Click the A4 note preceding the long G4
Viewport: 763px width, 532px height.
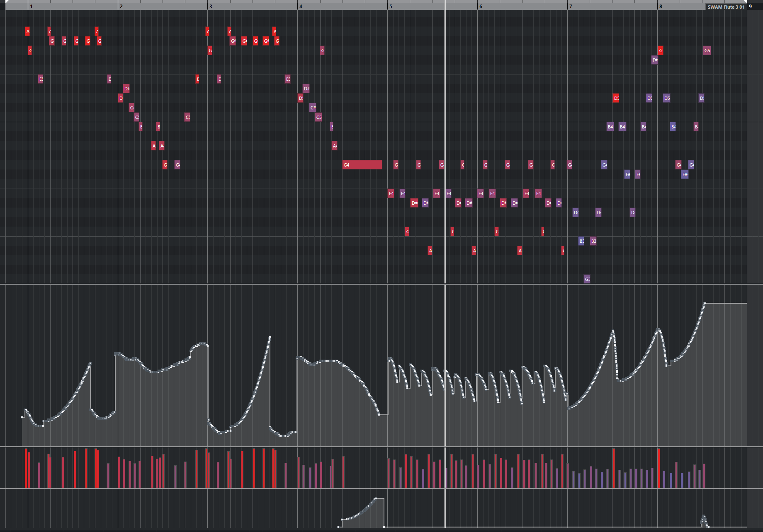point(335,146)
